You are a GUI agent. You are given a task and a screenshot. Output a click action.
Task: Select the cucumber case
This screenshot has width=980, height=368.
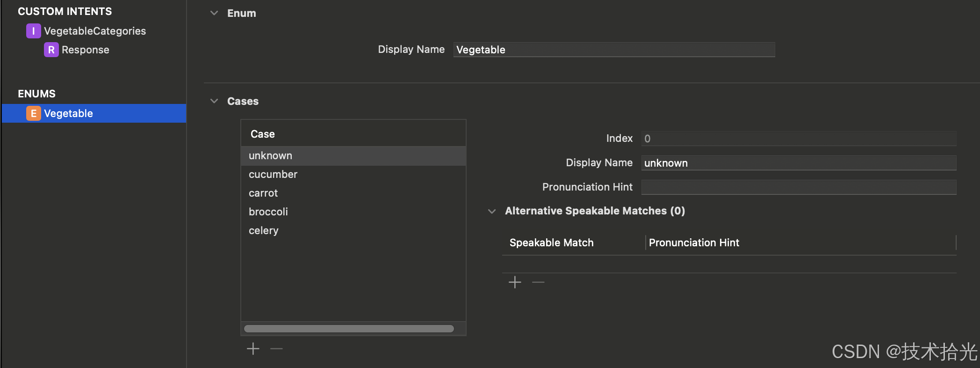[353, 174]
